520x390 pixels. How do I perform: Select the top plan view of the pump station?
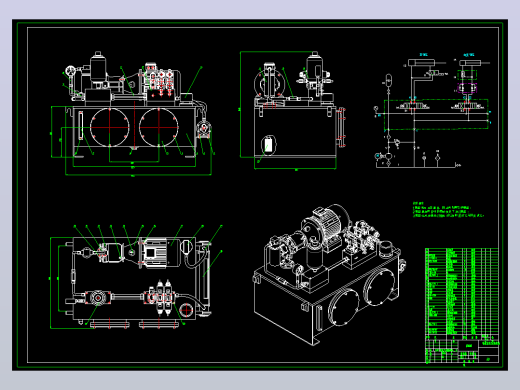tap(136, 277)
